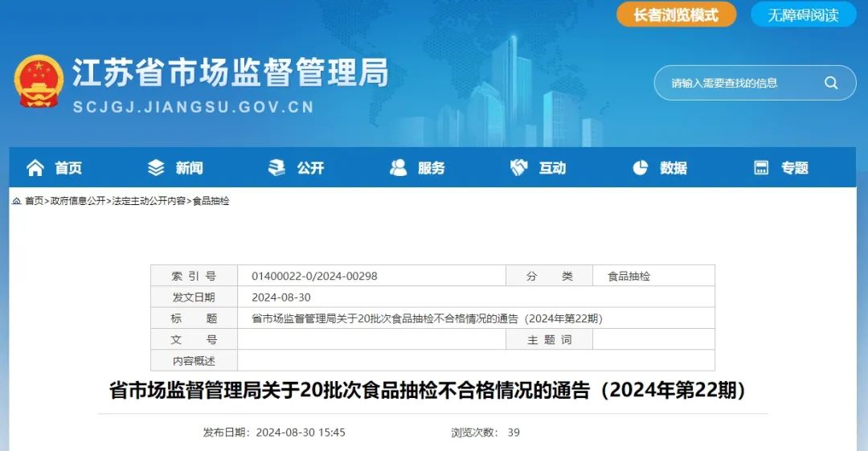Click the house icon beside 首页
868x451 pixels.
click(35, 167)
